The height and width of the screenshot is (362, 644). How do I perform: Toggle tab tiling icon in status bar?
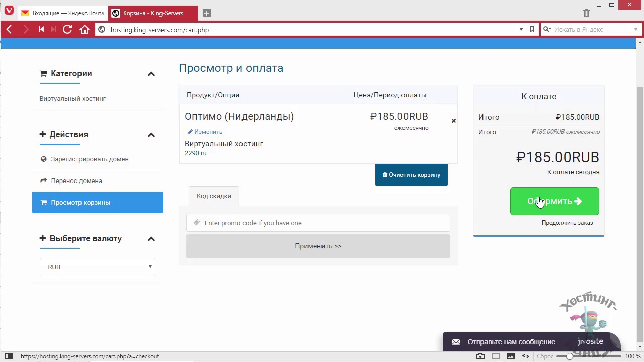coord(496,356)
